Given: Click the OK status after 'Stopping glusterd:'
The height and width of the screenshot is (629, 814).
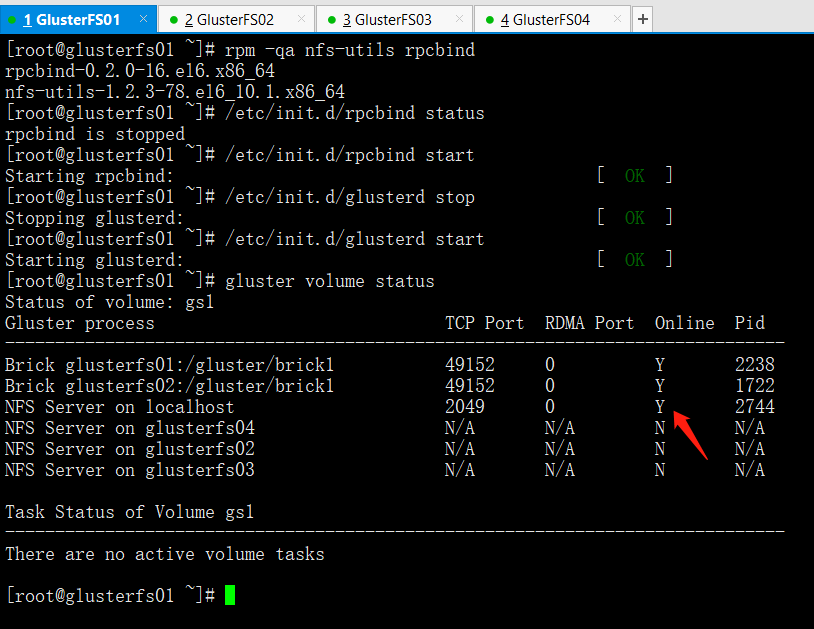Looking at the screenshot, I should point(634,217).
